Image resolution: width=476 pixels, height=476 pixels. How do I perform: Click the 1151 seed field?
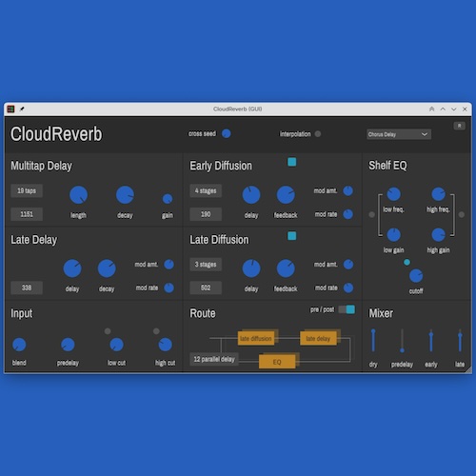[x=27, y=214]
